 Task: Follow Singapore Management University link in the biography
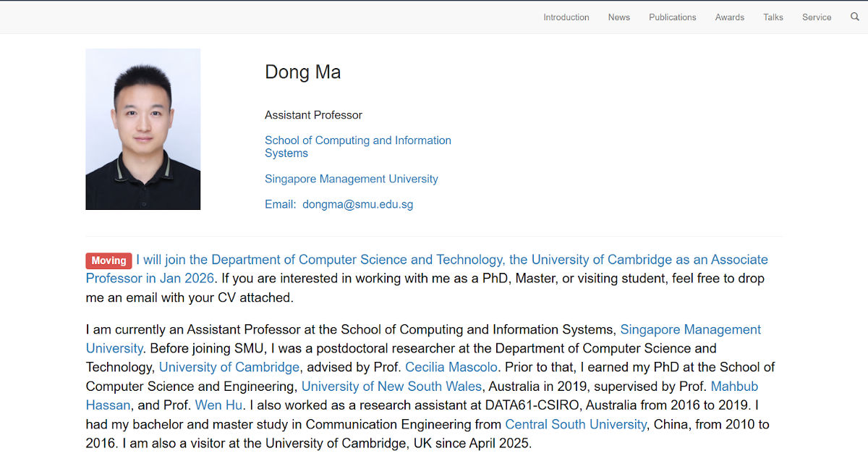(x=423, y=339)
